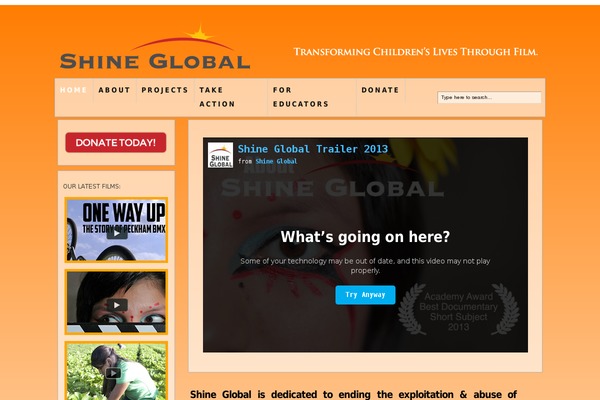Focus the 'Type here to search' field

pyautogui.click(x=489, y=98)
